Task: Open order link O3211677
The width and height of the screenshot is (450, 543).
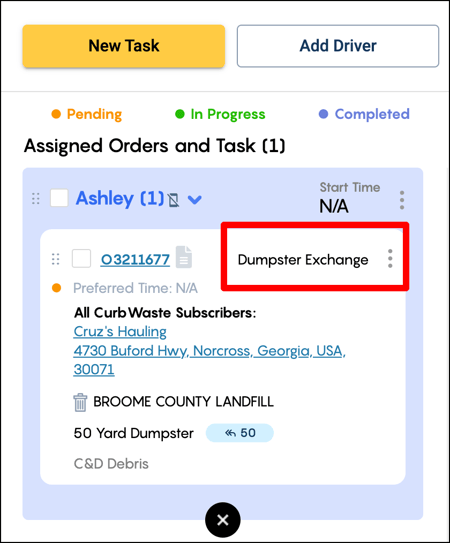Action: click(135, 260)
